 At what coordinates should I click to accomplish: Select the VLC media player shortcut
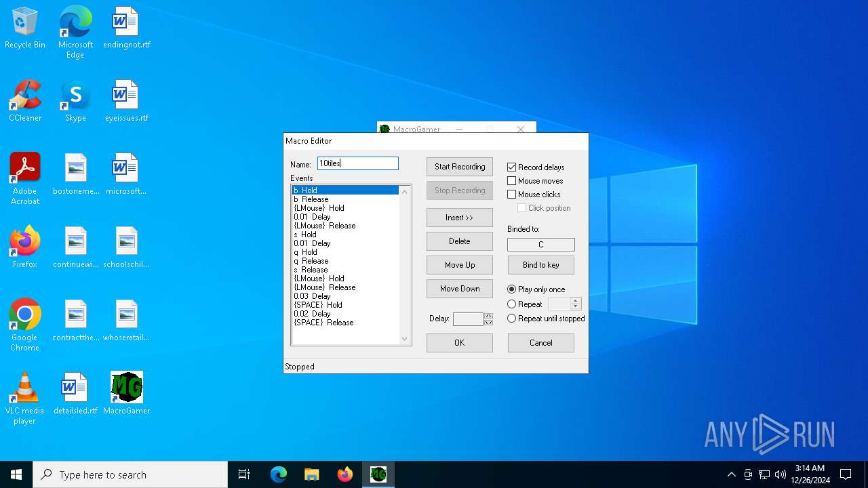[x=25, y=399]
